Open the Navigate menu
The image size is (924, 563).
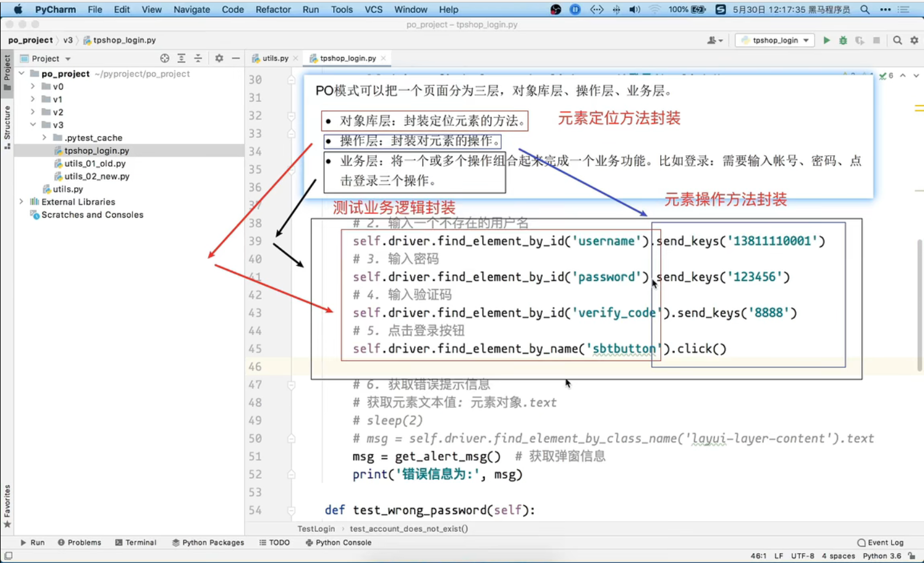point(191,9)
